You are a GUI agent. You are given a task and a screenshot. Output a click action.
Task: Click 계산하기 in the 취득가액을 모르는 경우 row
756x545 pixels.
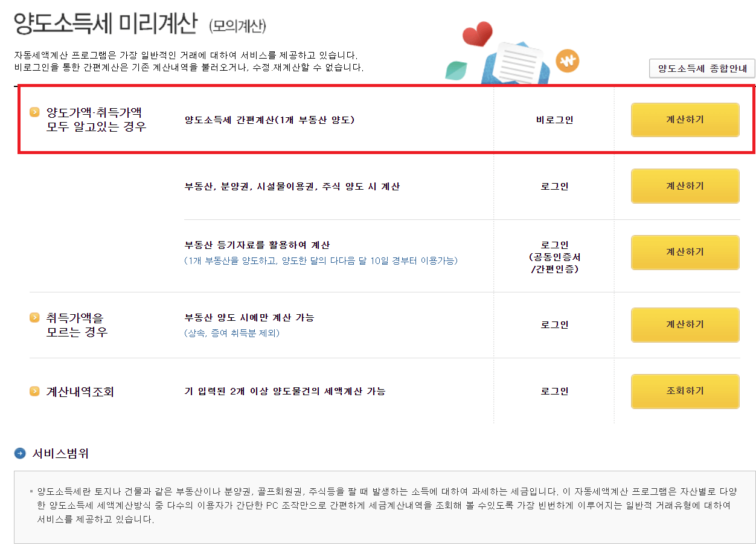[685, 324]
